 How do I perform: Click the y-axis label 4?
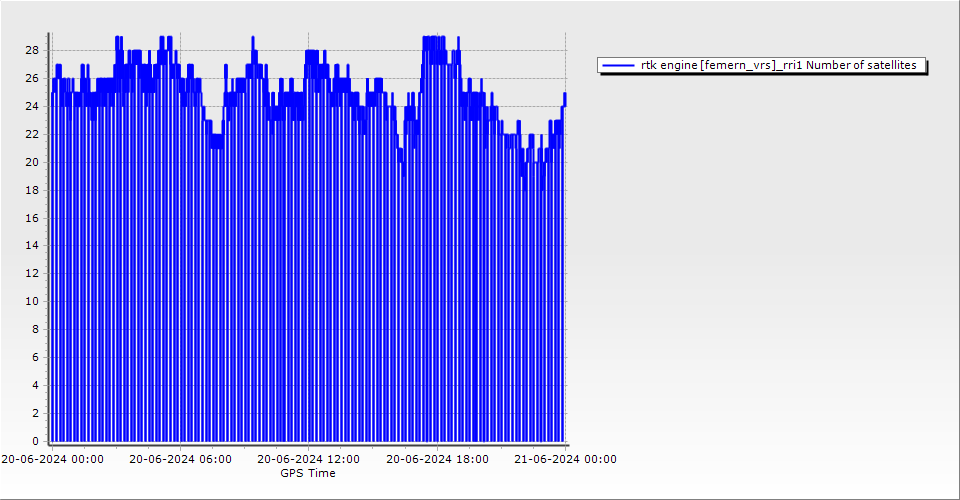coord(35,385)
